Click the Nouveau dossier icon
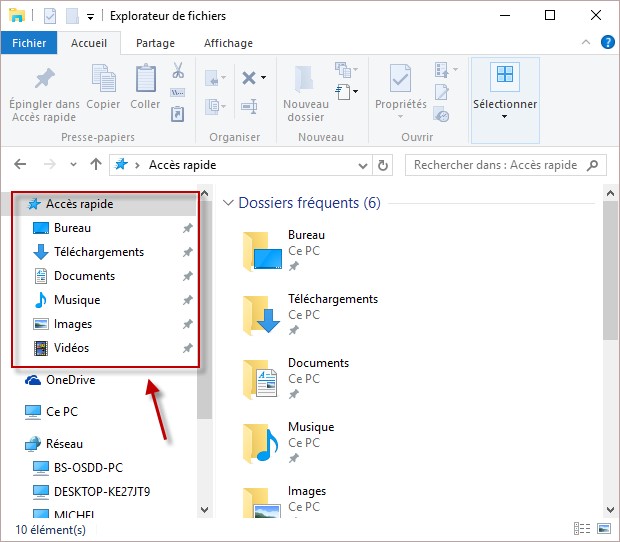The width and height of the screenshot is (620, 542). pos(305,79)
